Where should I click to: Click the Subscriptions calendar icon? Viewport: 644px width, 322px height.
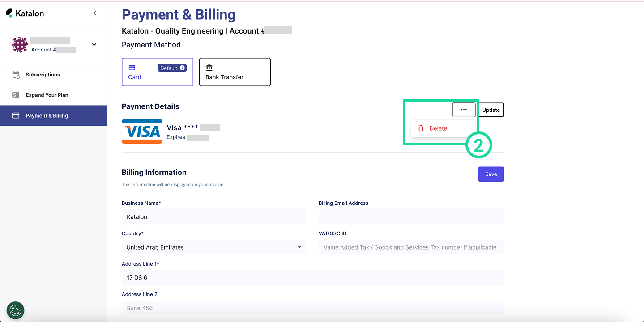pyautogui.click(x=16, y=75)
